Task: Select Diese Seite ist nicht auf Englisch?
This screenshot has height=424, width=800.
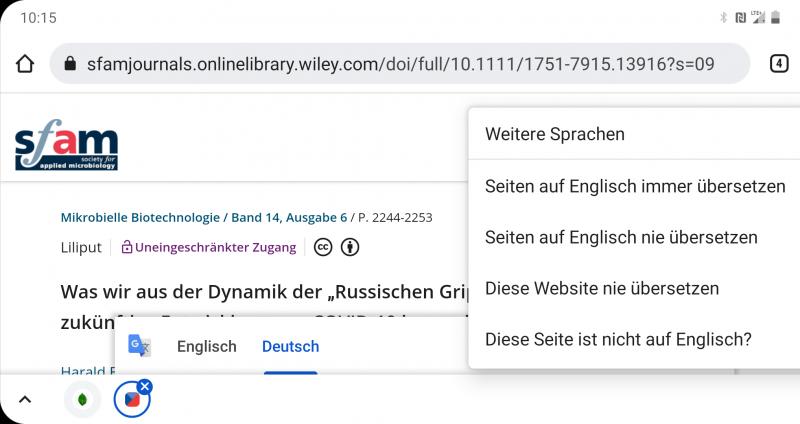Action: coord(617,340)
